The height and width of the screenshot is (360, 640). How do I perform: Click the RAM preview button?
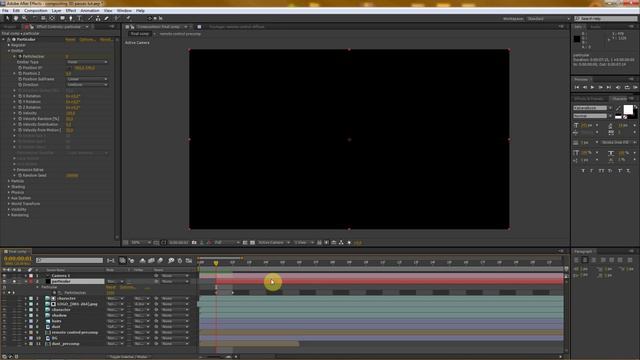pyautogui.click(x=636, y=87)
